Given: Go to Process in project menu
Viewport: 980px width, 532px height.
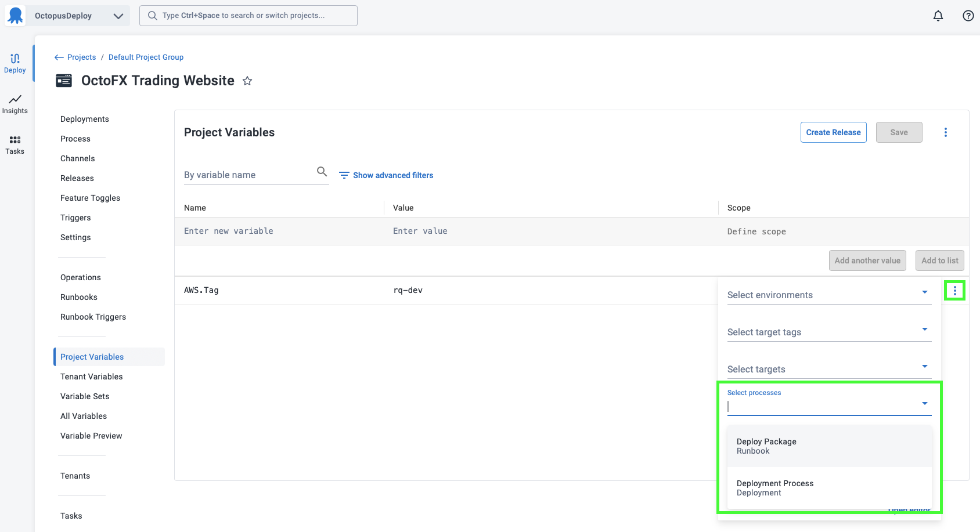Looking at the screenshot, I should (75, 139).
